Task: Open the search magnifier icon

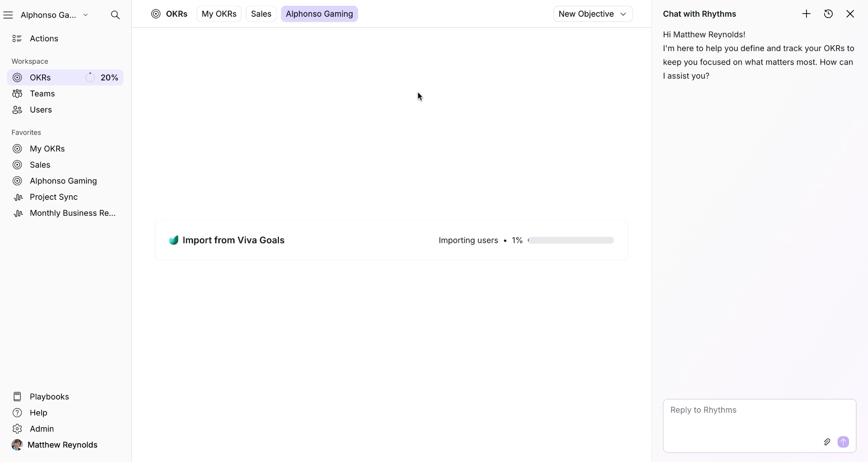Action: click(x=115, y=15)
